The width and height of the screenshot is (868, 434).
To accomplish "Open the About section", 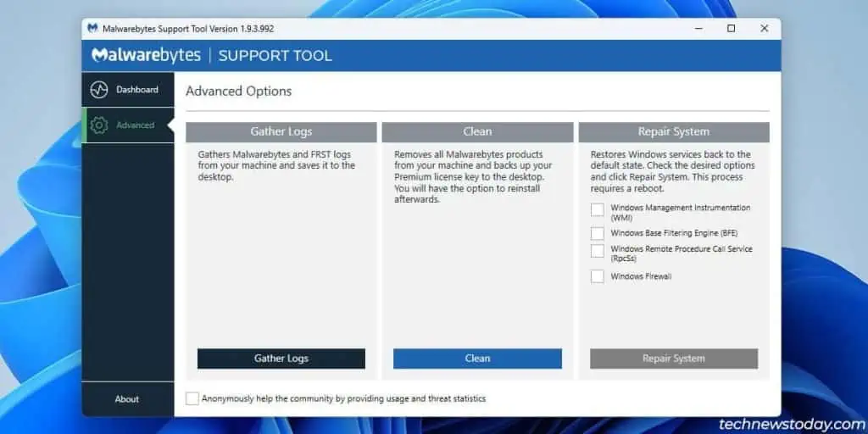I will (x=127, y=399).
